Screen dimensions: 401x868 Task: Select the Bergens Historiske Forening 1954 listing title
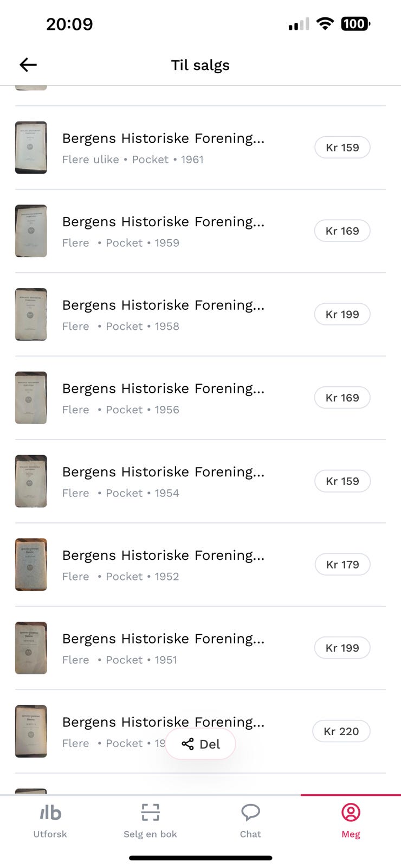pyautogui.click(x=163, y=472)
